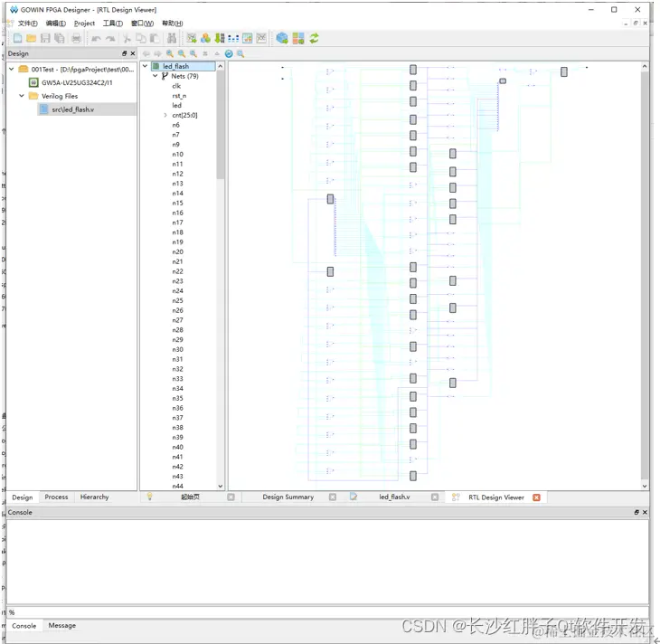Switch to the Process tab
The height and width of the screenshot is (644, 660).
point(56,497)
